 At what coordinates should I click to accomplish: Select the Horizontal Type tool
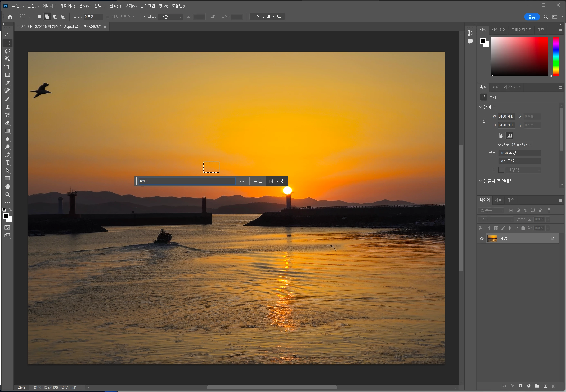tap(7, 163)
